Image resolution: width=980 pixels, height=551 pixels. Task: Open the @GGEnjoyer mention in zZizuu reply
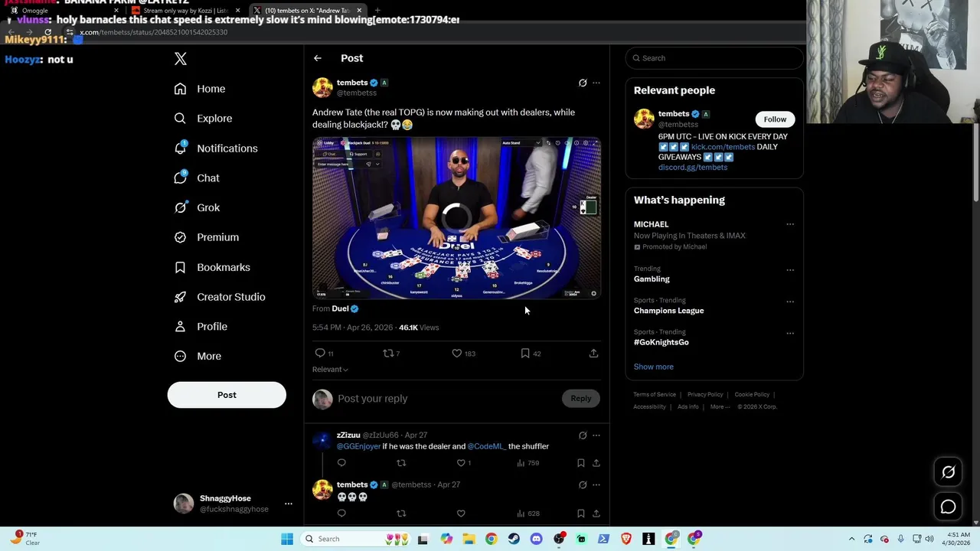click(358, 446)
